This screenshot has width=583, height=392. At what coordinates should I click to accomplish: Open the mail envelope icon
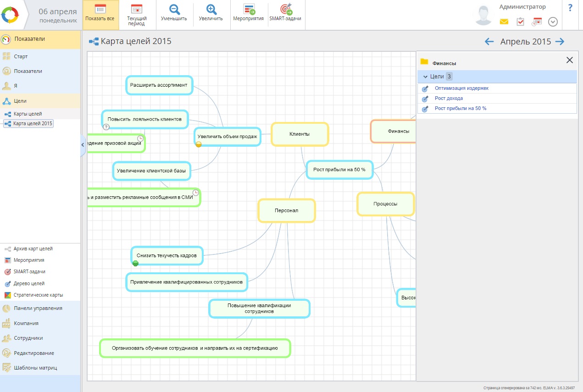[504, 22]
